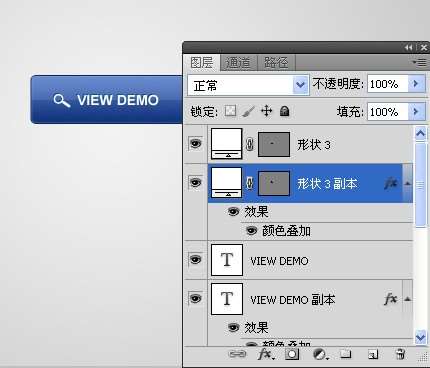Close the layers panel with X
Image resolution: width=430 pixels, height=368 pixels.
(423, 48)
